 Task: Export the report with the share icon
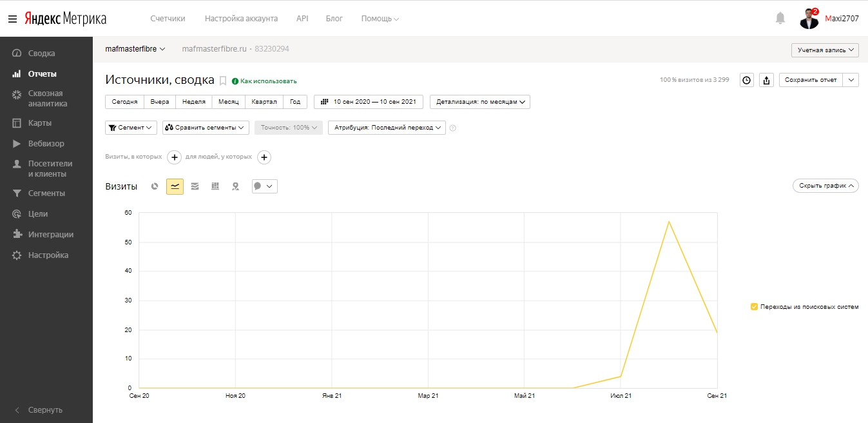click(x=767, y=80)
